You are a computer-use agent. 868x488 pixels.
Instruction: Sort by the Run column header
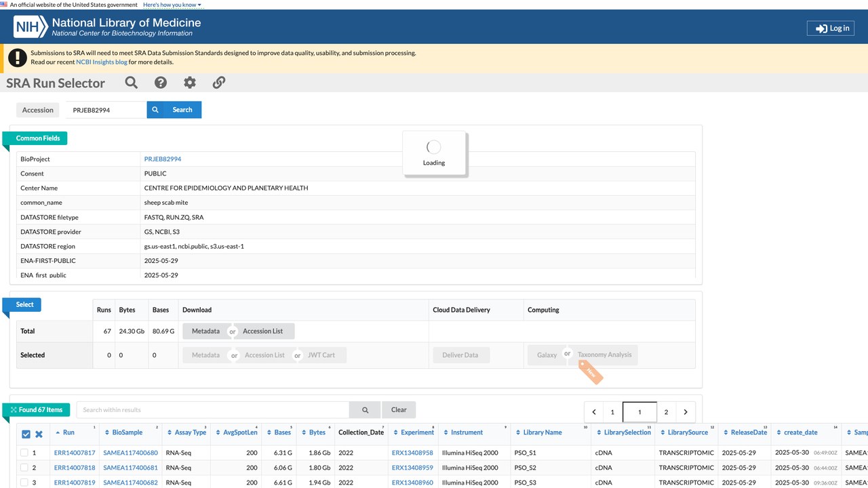click(68, 432)
